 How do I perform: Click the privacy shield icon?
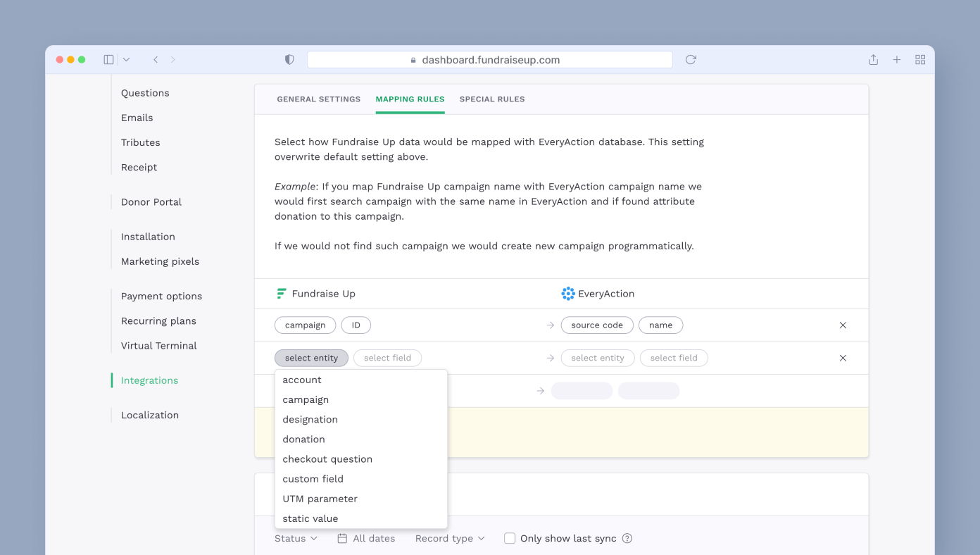(x=289, y=60)
